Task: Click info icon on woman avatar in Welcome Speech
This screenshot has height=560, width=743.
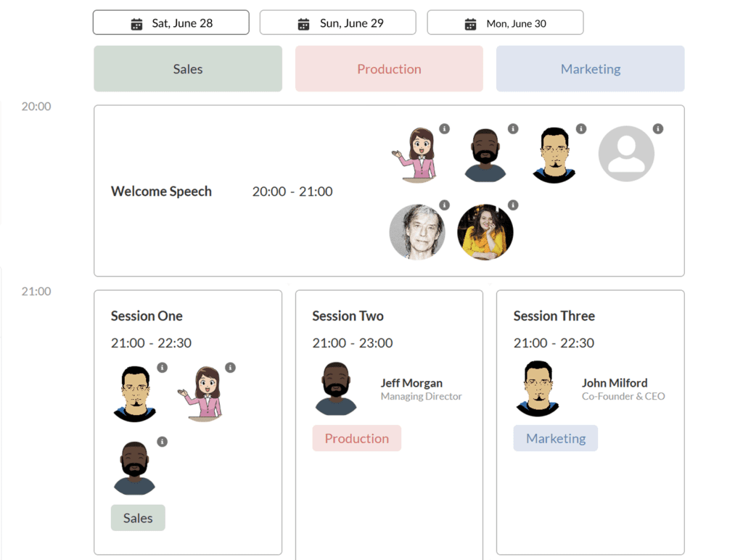Action: (445, 129)
